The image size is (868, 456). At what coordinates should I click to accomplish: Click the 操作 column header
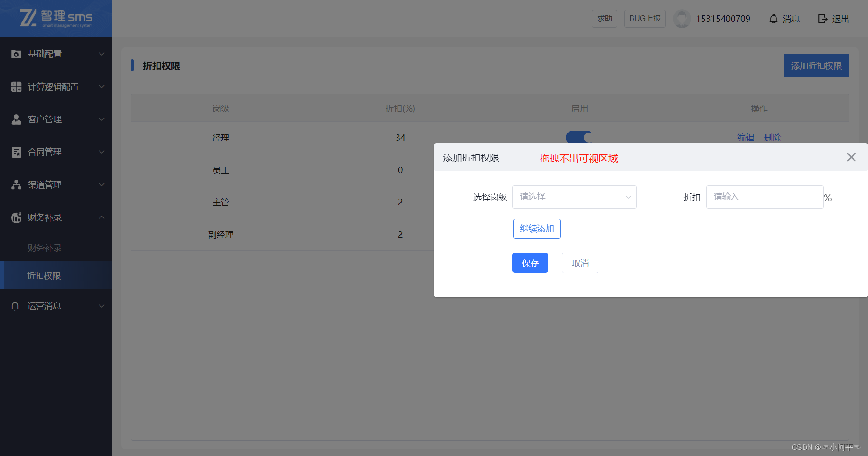759,109
